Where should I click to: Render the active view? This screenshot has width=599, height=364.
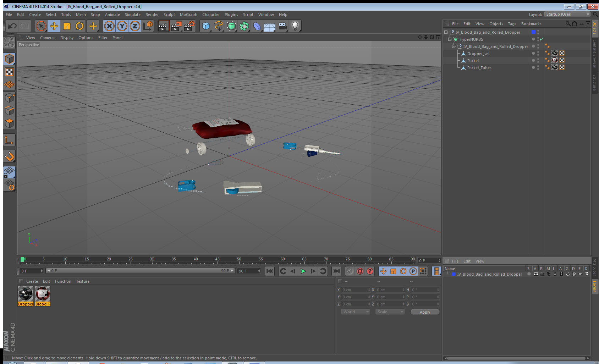(x=163, y=26)
